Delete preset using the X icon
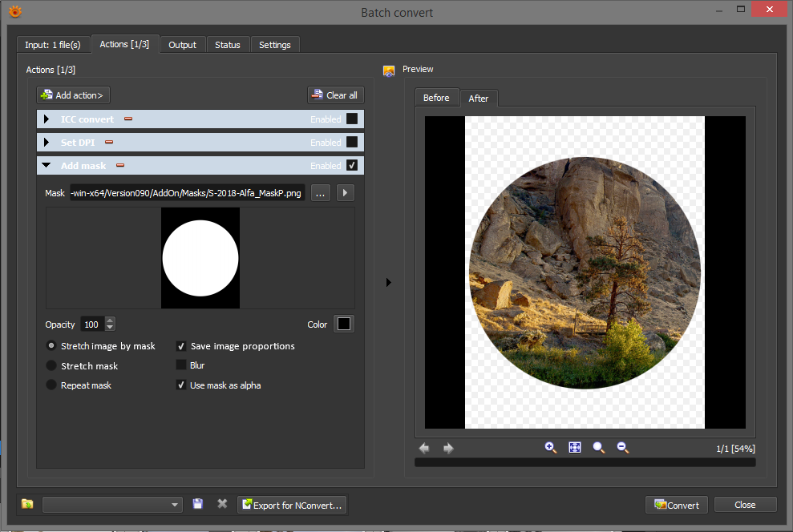 222,504
